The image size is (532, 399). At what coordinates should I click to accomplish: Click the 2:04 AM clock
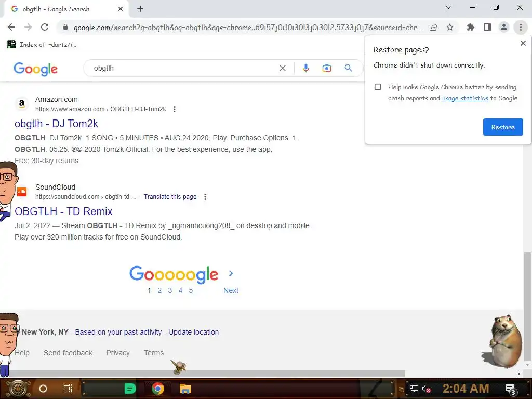[465, 389]
